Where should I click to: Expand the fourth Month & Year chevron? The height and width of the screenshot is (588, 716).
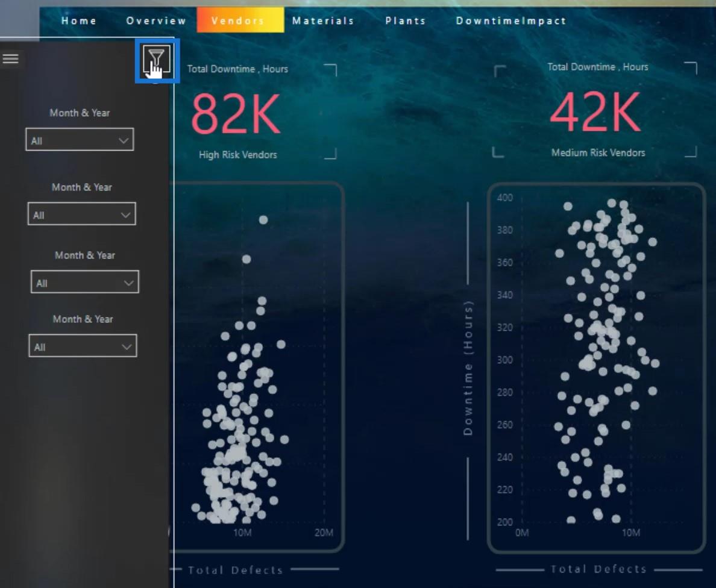[127, 346]
